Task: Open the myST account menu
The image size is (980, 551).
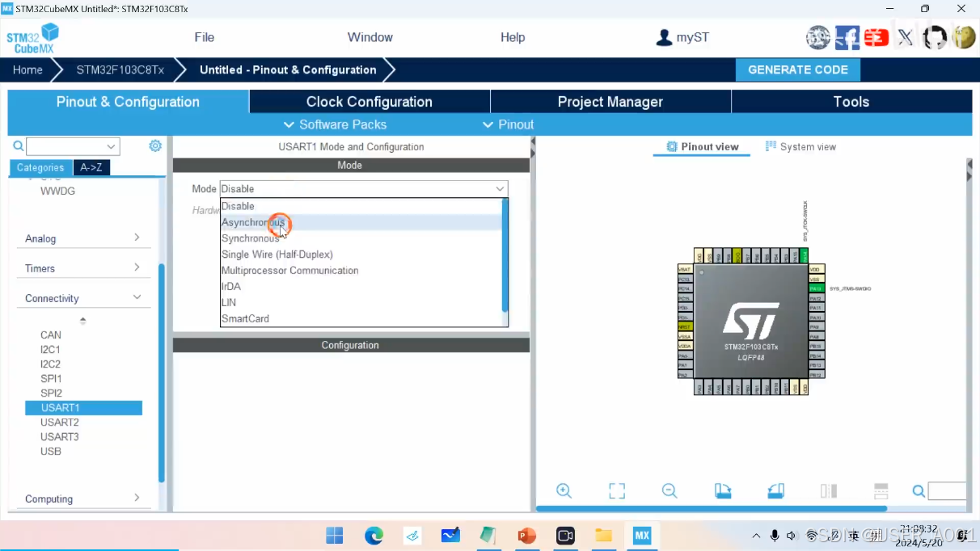Action: (x=682, y=37)
